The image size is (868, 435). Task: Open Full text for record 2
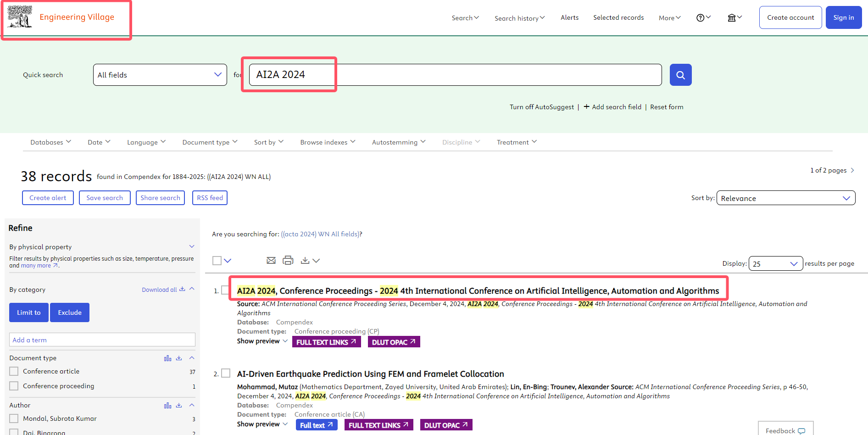coord(317,425)
